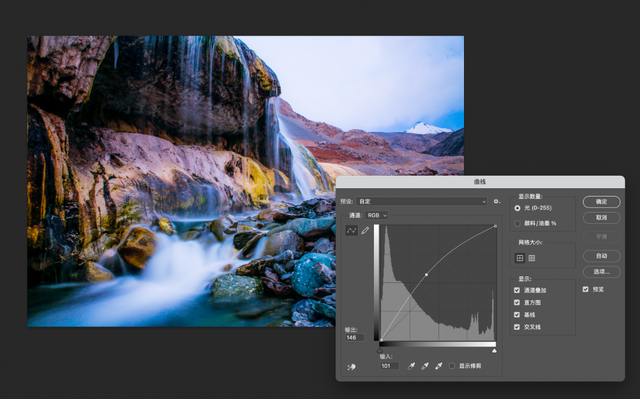640x399 pixels.
Task: Click the 确定 OK button
Action: point(601,202)
